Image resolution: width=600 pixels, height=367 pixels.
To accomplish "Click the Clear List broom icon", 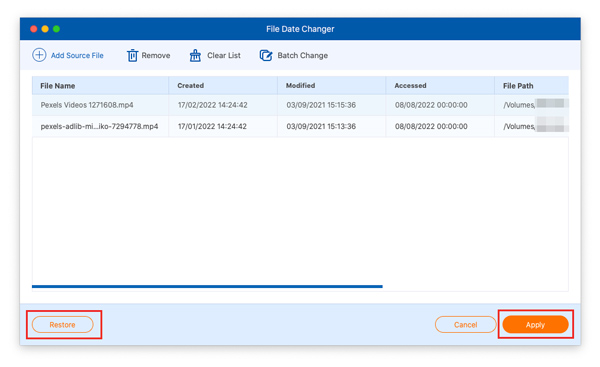I will pyautogui.click(x=195, y=55).
